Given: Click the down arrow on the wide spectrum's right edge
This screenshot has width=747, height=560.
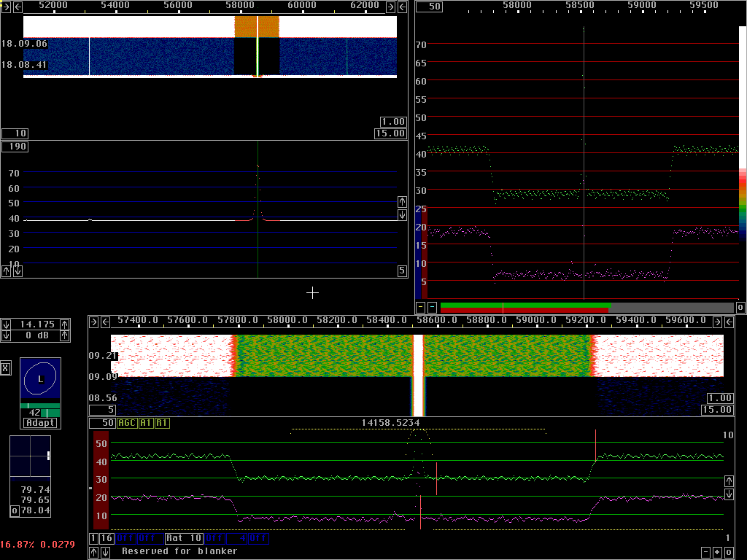Looking at the screenshot, I should [x=402, y=215].
